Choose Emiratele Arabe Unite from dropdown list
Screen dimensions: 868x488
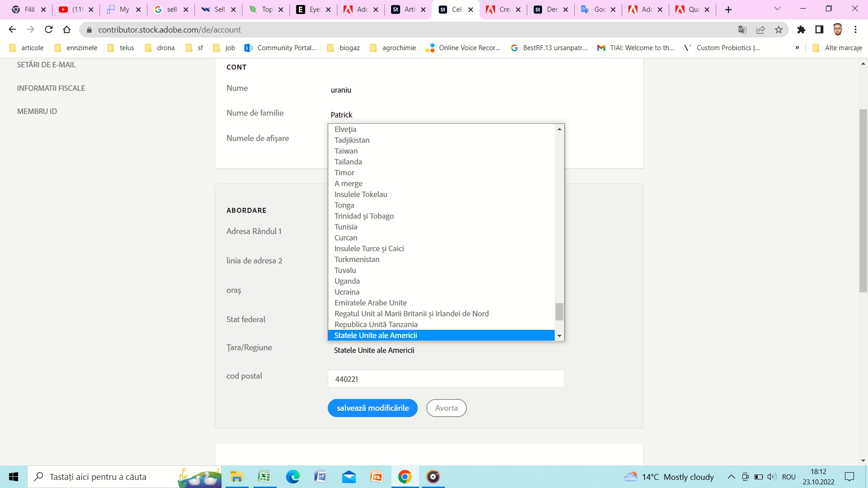point(370,303)
